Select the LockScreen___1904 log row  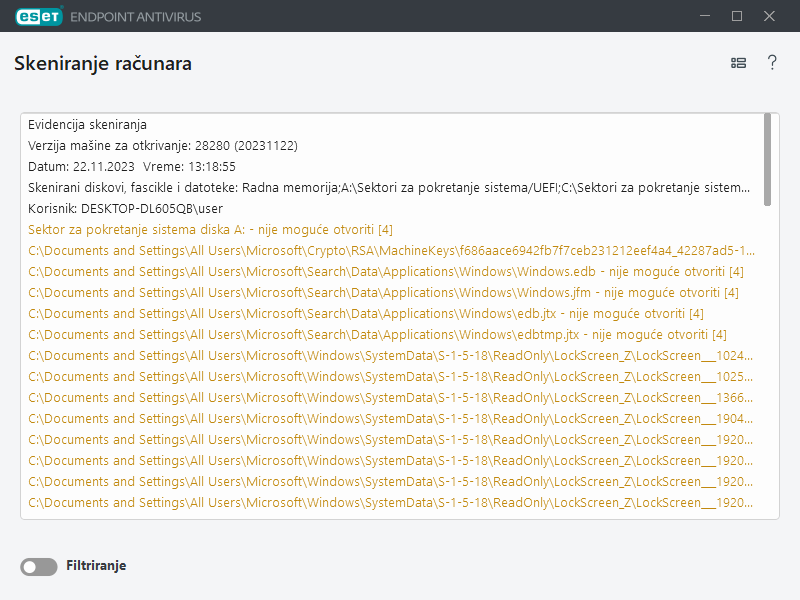(x=390, y=418)
